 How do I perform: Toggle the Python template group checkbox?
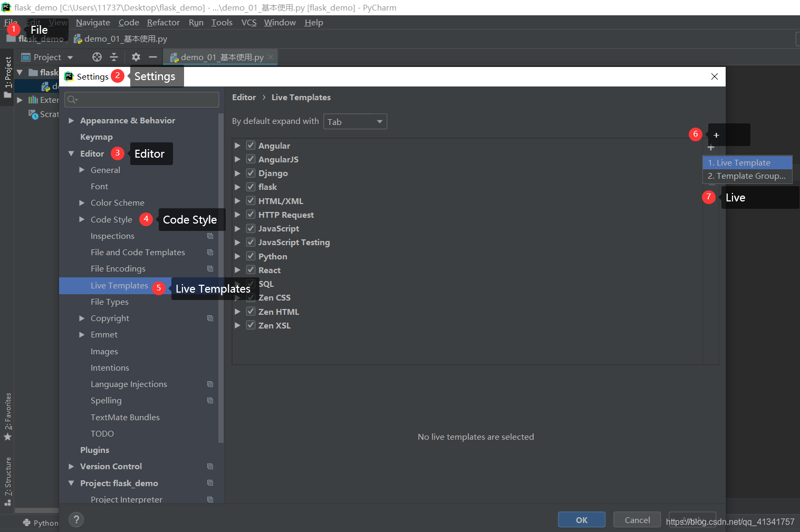(251, 256)
